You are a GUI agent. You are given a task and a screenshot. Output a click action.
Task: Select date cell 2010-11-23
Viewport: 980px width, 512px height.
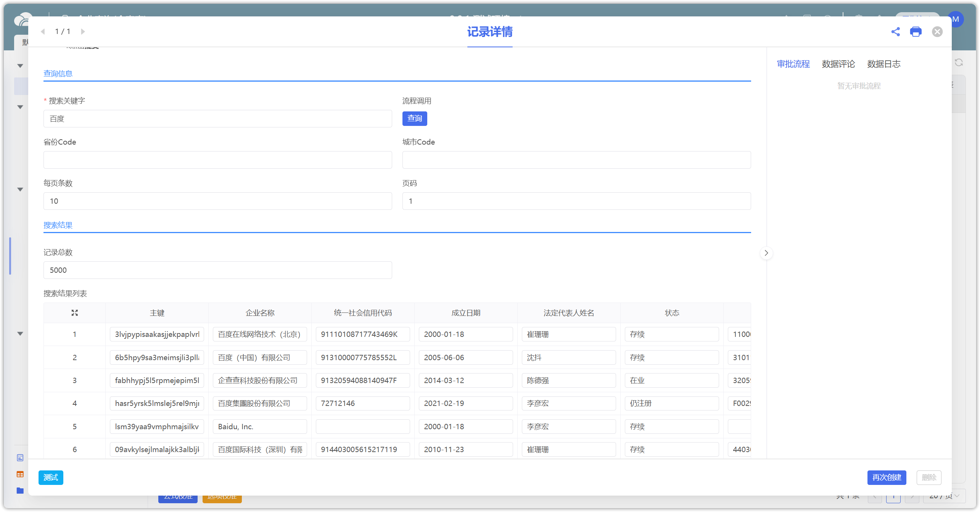pyautogui.click(x=466, y=449)
